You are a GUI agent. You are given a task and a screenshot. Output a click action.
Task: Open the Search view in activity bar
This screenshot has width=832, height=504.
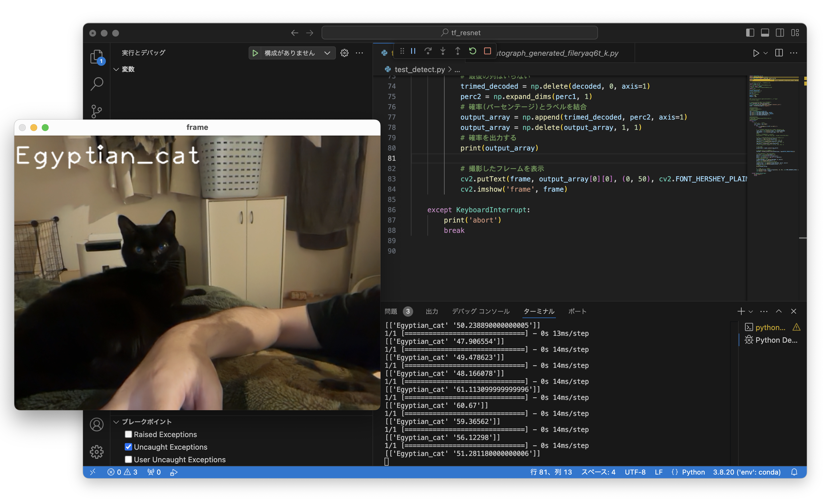click(97, 84)
